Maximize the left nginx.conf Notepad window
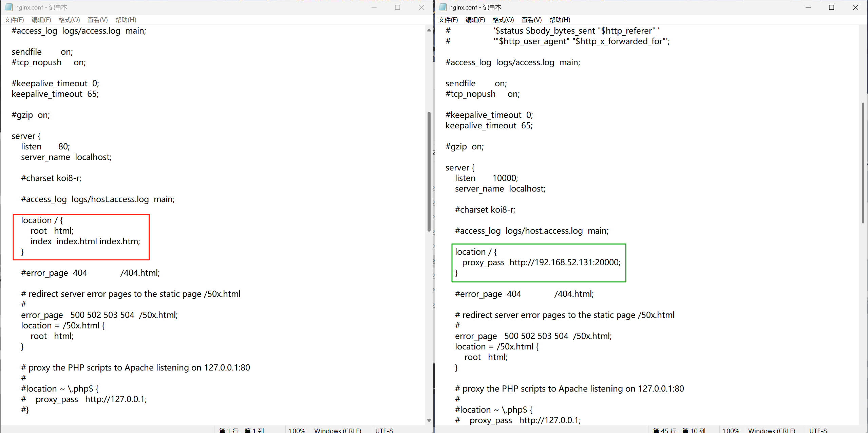Viewport: 868px width, 433px height. click(x=398, y=7)
